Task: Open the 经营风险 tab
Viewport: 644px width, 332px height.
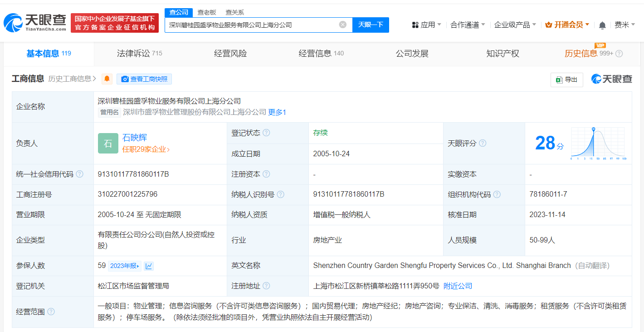Action: (x=230, y=54)
